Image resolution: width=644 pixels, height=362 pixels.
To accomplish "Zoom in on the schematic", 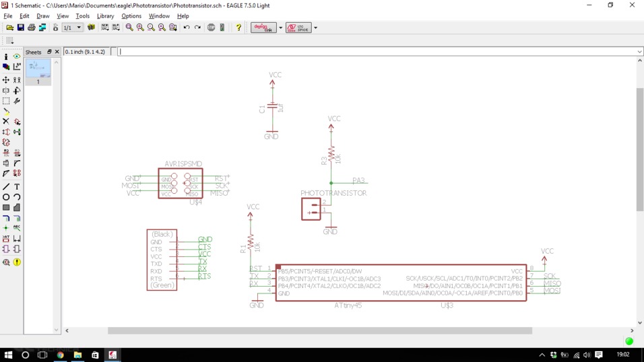I will coord(140,28).
